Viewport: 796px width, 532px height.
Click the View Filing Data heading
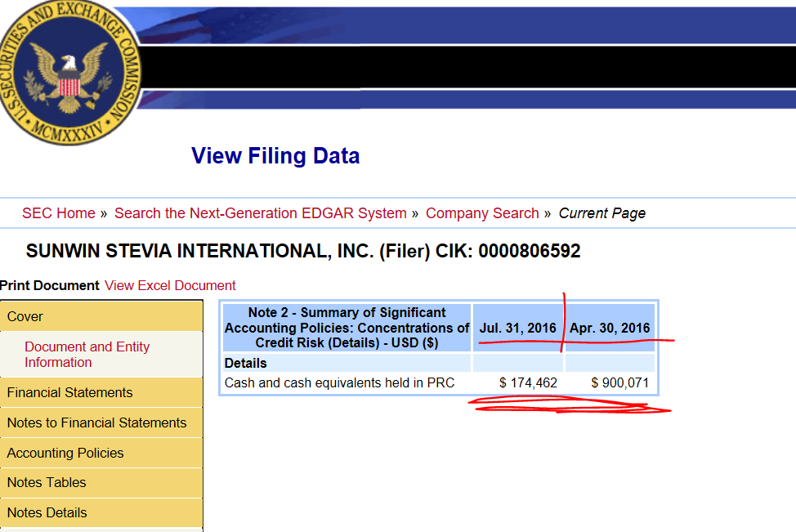click(x=275, y=156)
